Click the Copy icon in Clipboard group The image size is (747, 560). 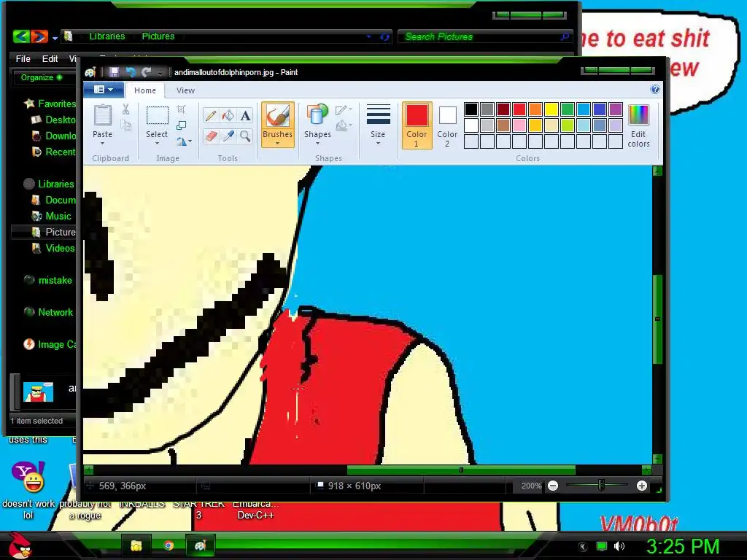(125, 125)
